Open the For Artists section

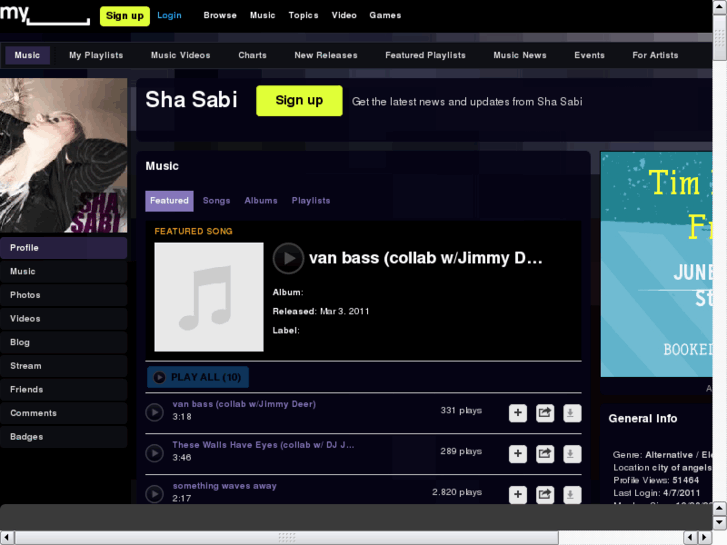655,55
